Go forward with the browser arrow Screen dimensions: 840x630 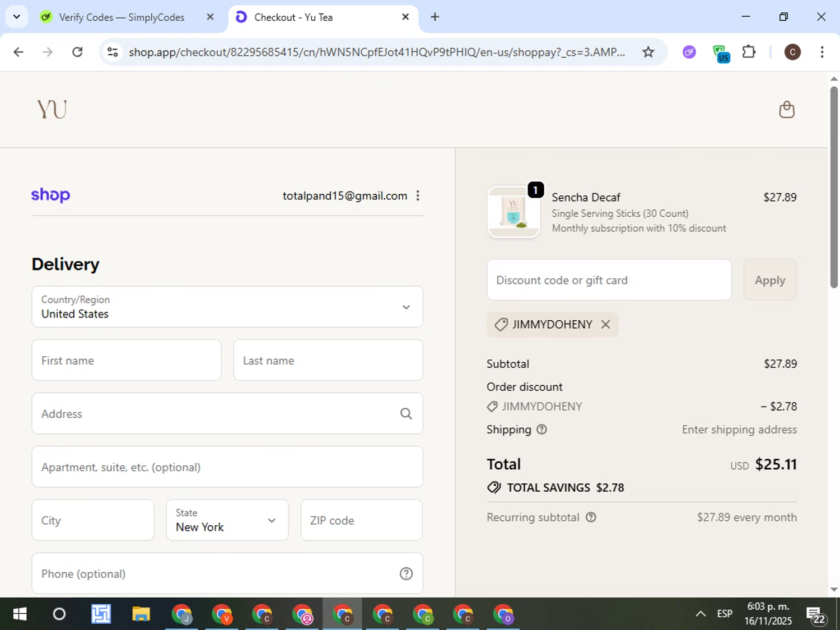(x=48, y=52)
